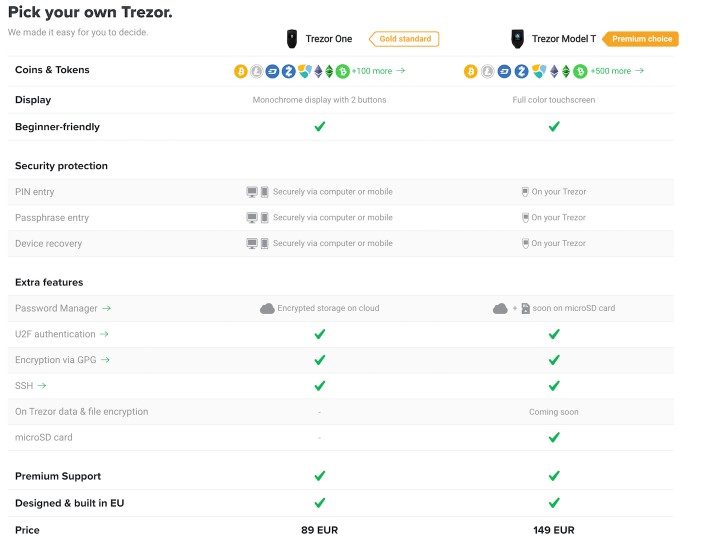Screen dimensions: 701x536
Task: Expand the '+100 more' coins list
Action: click(378, 71)
